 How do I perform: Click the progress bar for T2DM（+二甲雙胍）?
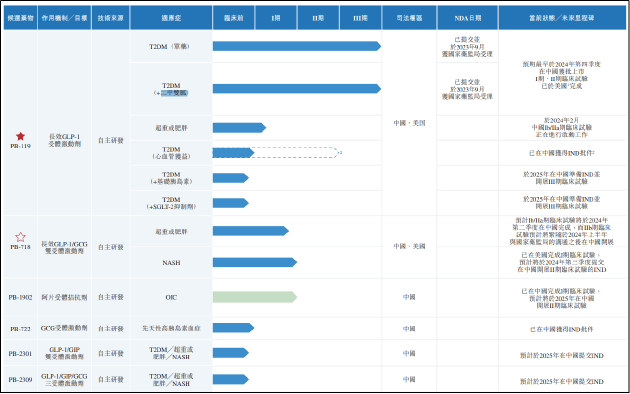(297, 88)
